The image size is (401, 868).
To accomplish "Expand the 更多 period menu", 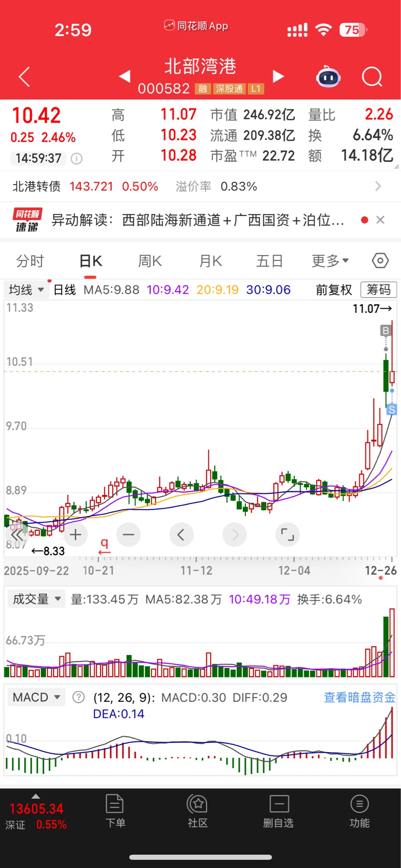I will point(330,261).
